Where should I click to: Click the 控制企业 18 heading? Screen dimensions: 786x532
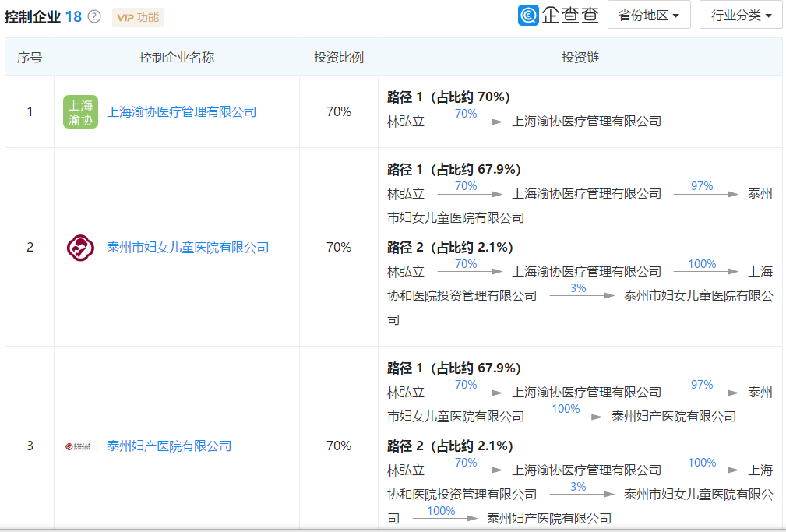43,17
